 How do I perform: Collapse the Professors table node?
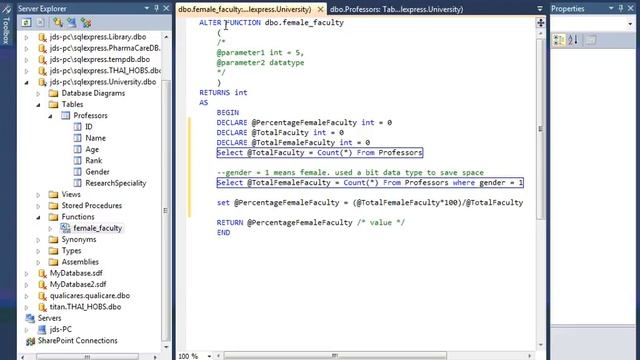50,116
